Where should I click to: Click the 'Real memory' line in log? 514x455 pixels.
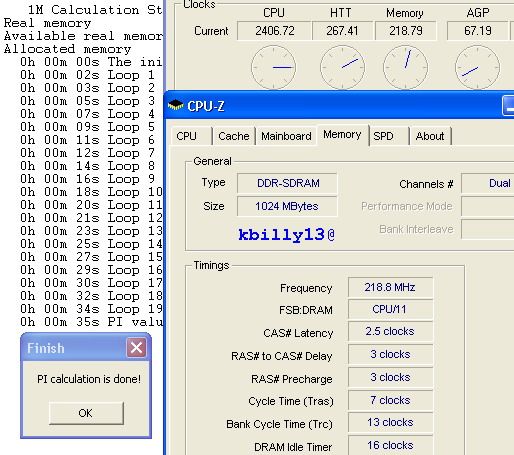[x=47, y=23]
